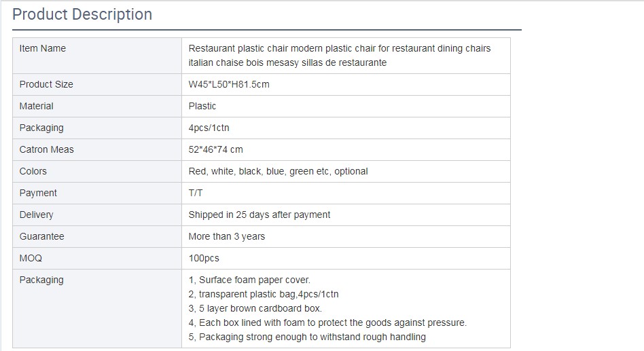Select the Product Size label
Viewport: 644px width, 351px height.
pos(46,84)
